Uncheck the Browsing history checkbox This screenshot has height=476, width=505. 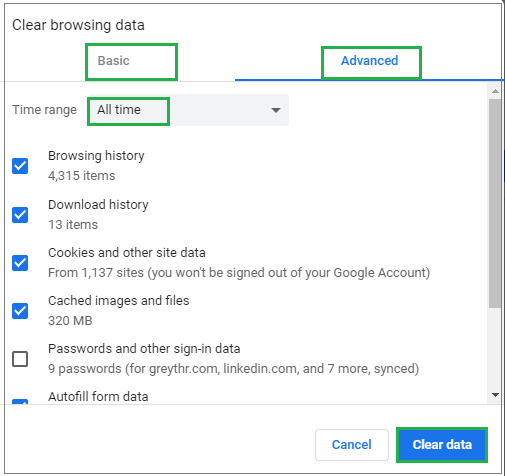click(x=20, y=166)
